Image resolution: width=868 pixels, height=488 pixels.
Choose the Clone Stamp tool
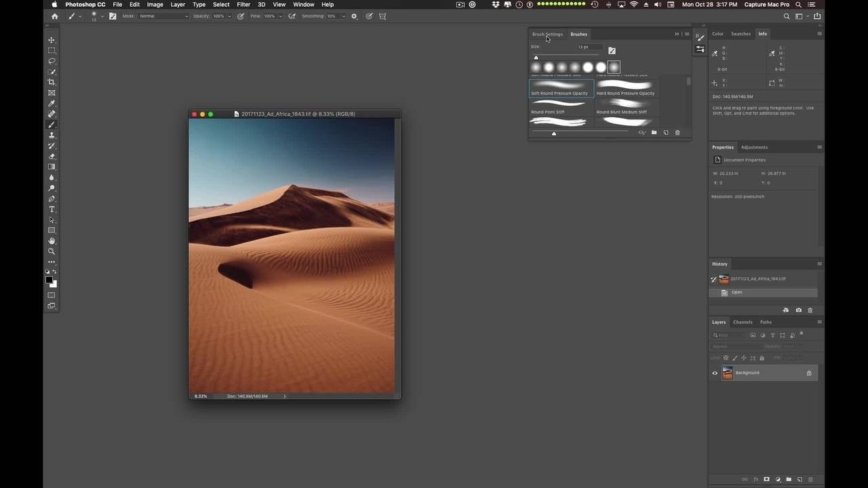pos(52,135)
